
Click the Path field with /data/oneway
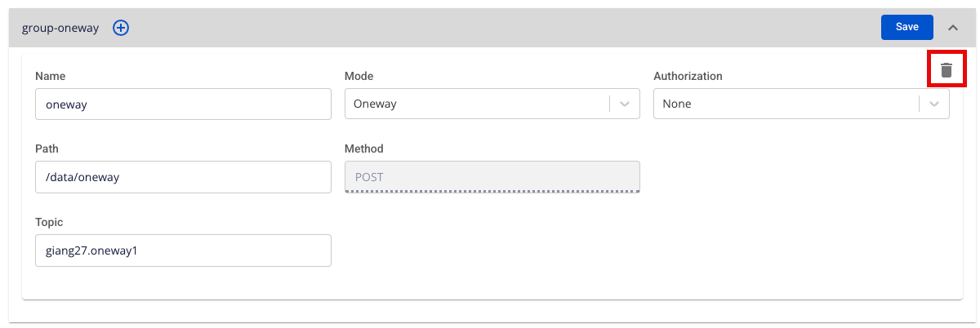(x=183, y=176)
